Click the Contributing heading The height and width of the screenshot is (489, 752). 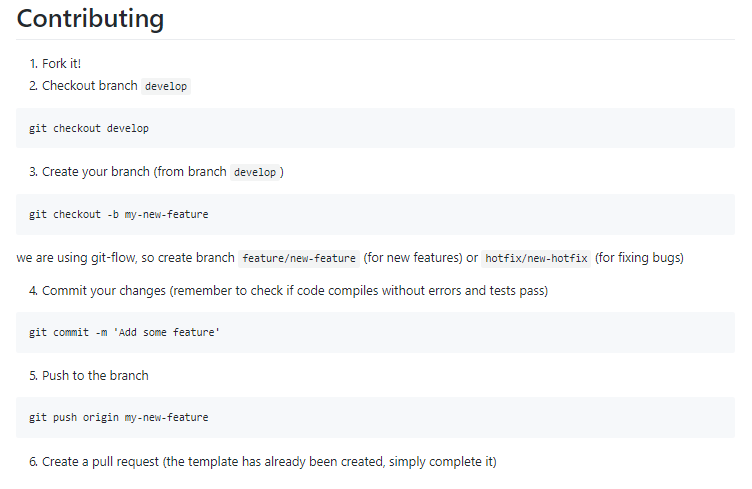[x=90, y=19]
